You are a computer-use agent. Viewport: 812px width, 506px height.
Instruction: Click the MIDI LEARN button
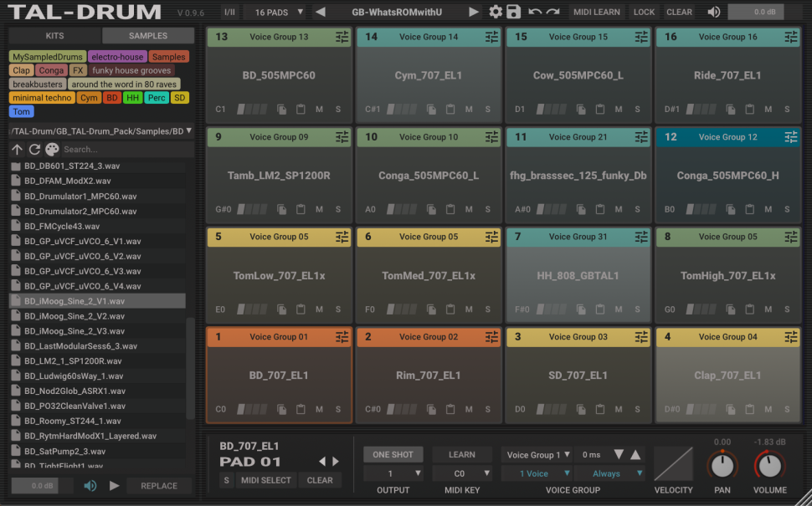[596, 12]
